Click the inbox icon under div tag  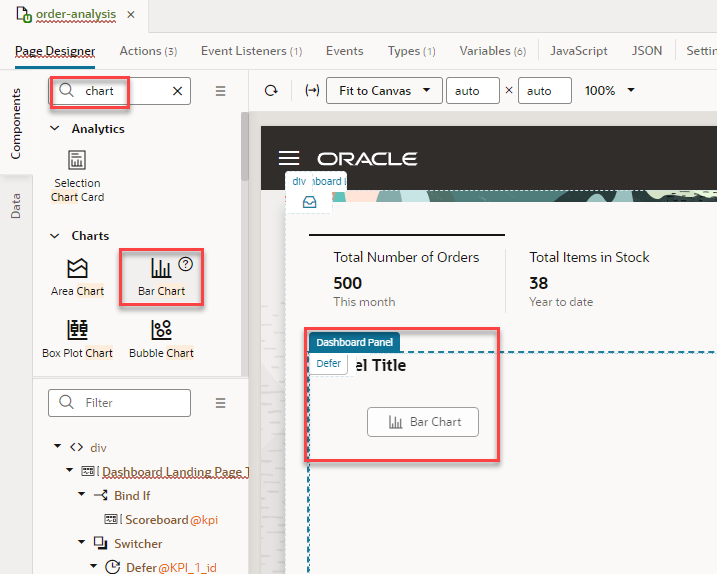click(310, 202)
